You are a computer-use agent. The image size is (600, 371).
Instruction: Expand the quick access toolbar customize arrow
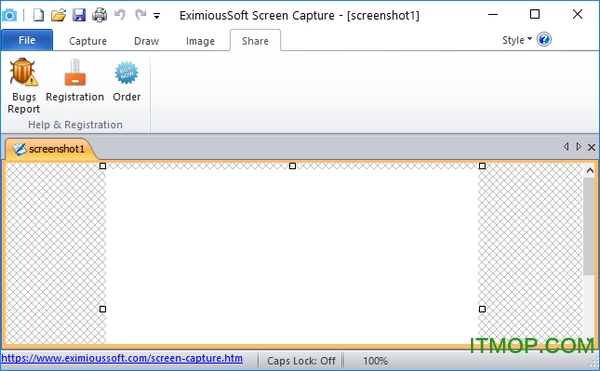(157, 16)
